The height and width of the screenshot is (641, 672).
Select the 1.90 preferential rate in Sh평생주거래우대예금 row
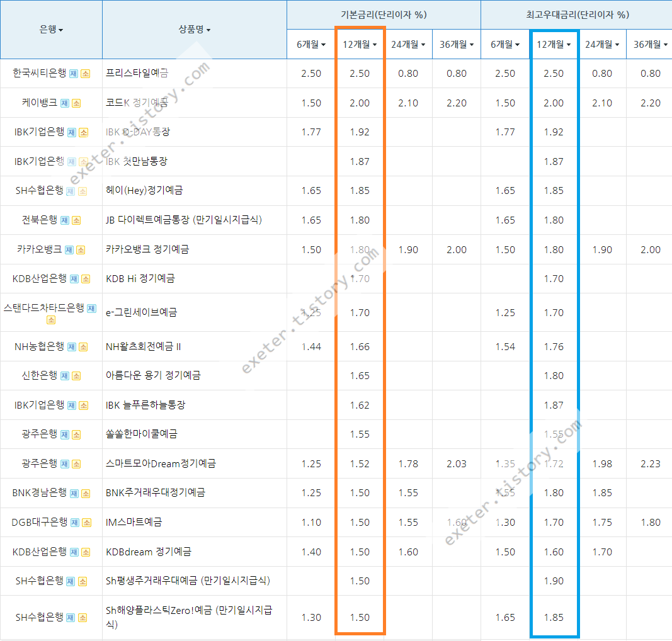coord(554,581)
